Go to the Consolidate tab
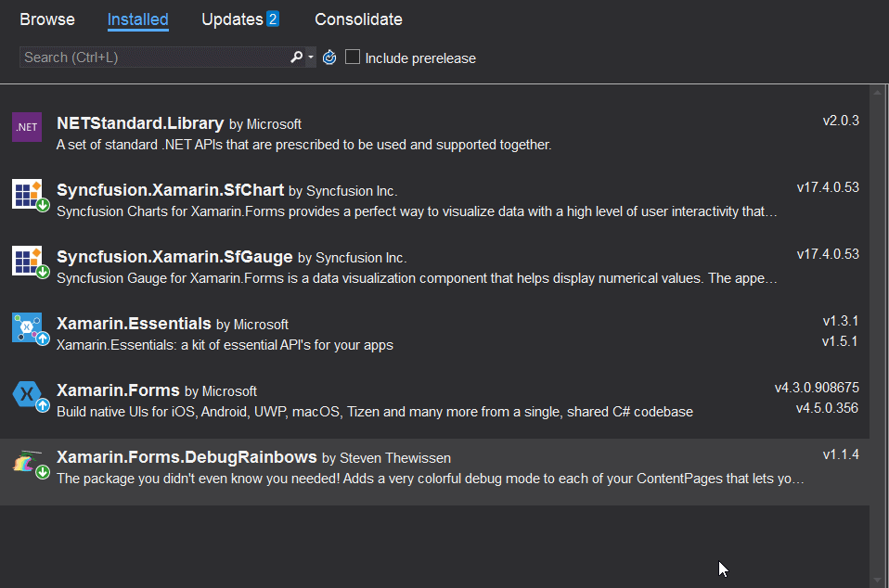 tap(358, 19)
